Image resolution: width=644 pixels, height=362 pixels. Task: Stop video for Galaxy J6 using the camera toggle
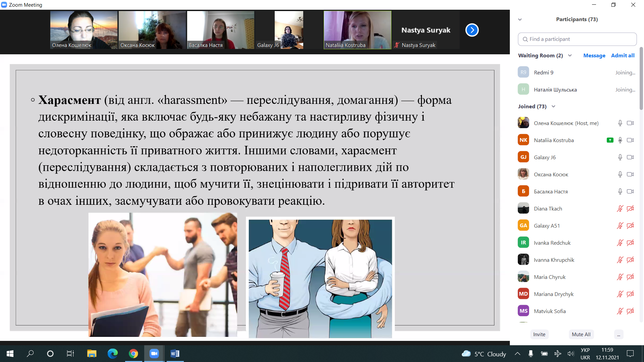click(x=631, y=157)
